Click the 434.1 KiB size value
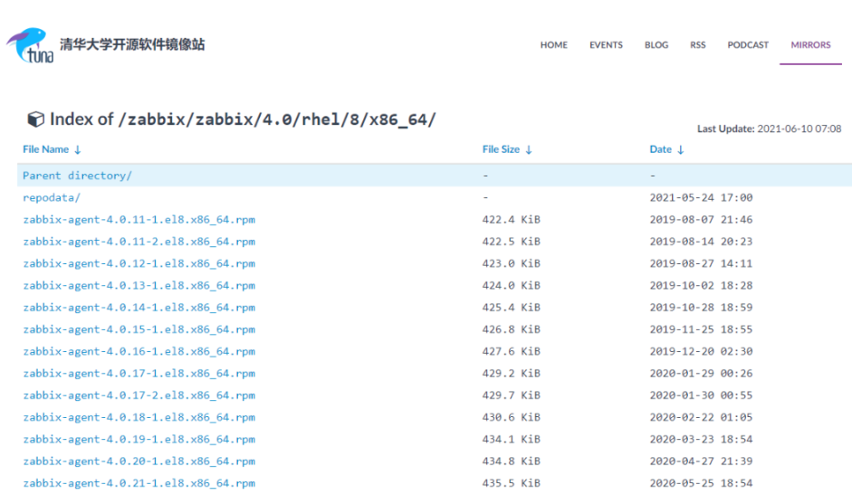Viewport: 852px width, 504px height. pos(512,440)
